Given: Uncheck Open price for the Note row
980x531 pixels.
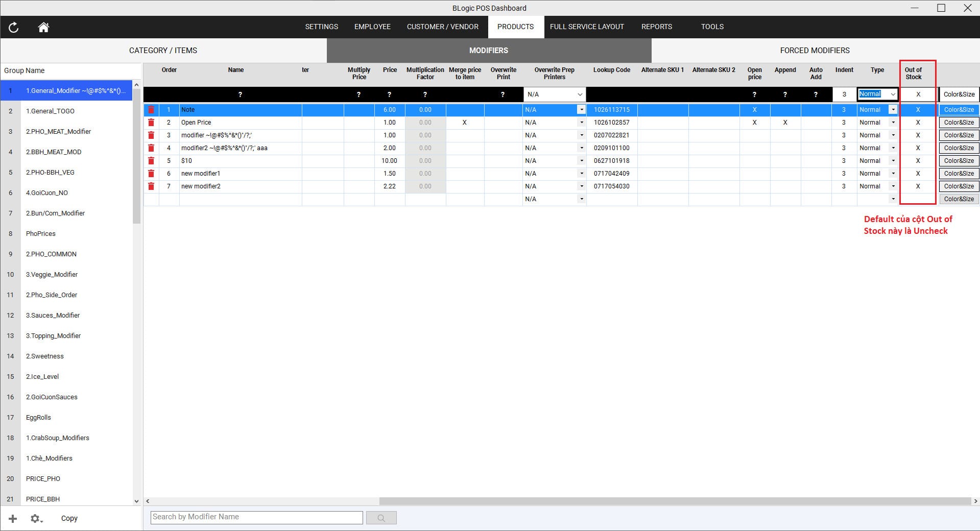Looking at the screenshot, I should coord(754,110).
